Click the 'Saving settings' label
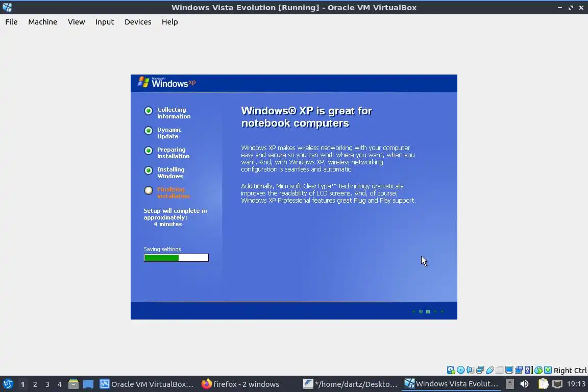Screen dimensions: 588x392 tap(162, 249)
